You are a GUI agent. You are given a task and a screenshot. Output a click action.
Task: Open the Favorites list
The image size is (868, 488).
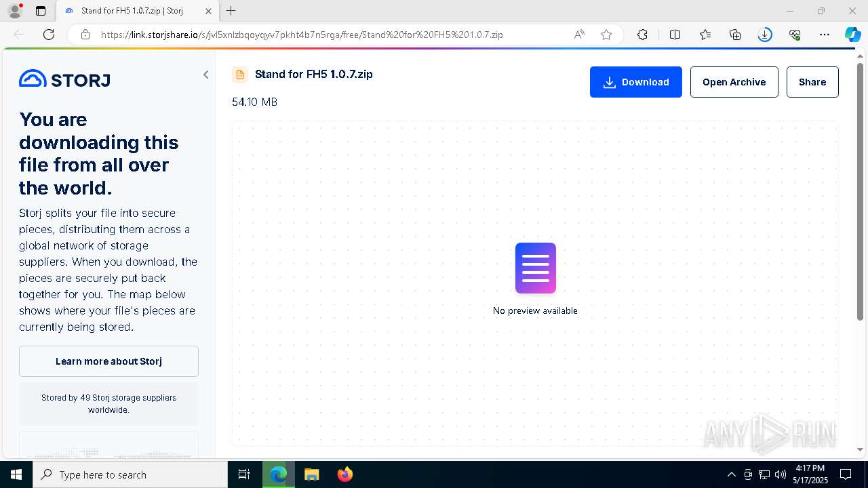[x=705, y=35]
